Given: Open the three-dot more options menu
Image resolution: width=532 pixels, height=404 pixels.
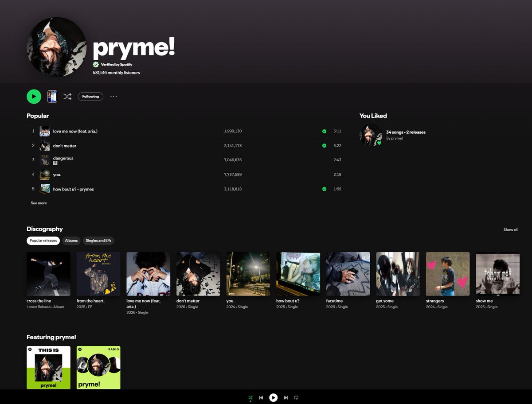Looking at the screenshot, I should 113,97.
